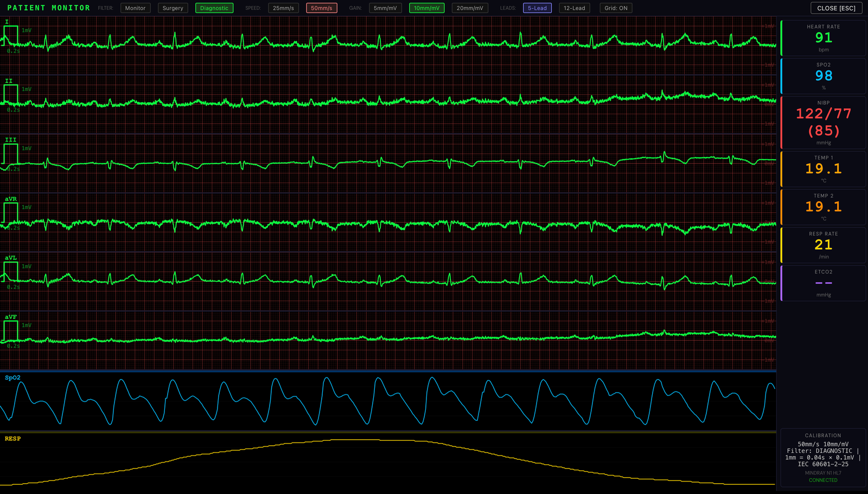Switch to 5-Lead view
This screenshot has height=494, width=868.
[x=538, y=8]
